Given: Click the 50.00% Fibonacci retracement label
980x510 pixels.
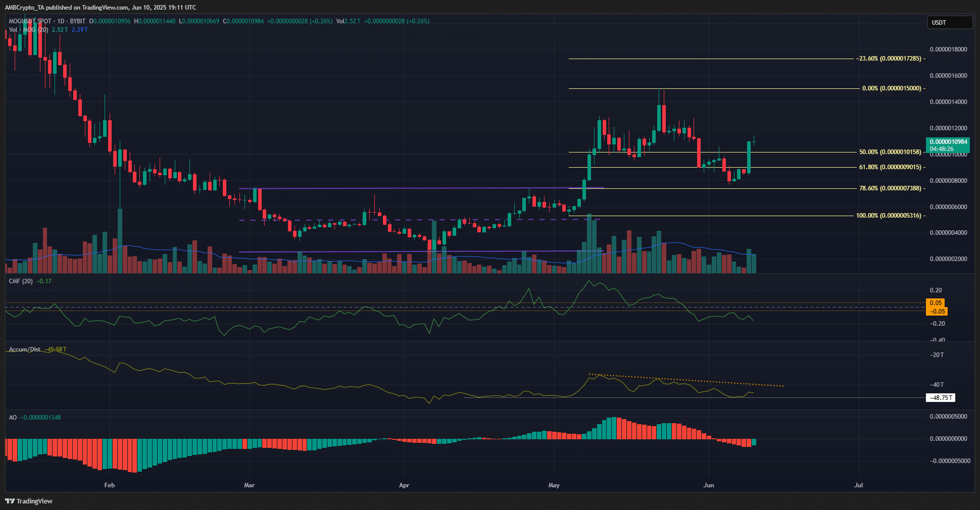Looking at the screenshot, I should click(x=890, y=152).
